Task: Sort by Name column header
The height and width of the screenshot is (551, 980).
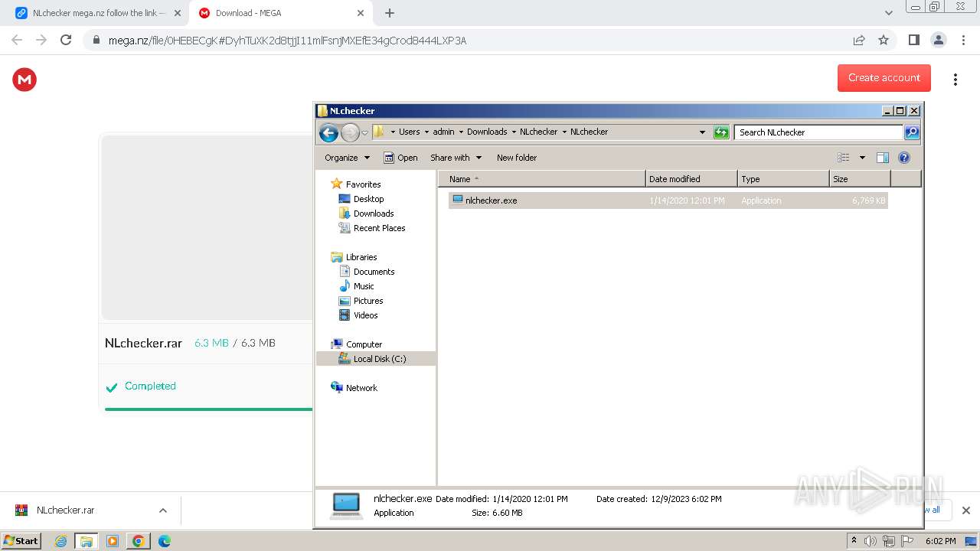Action: click(x=542, y=179)
